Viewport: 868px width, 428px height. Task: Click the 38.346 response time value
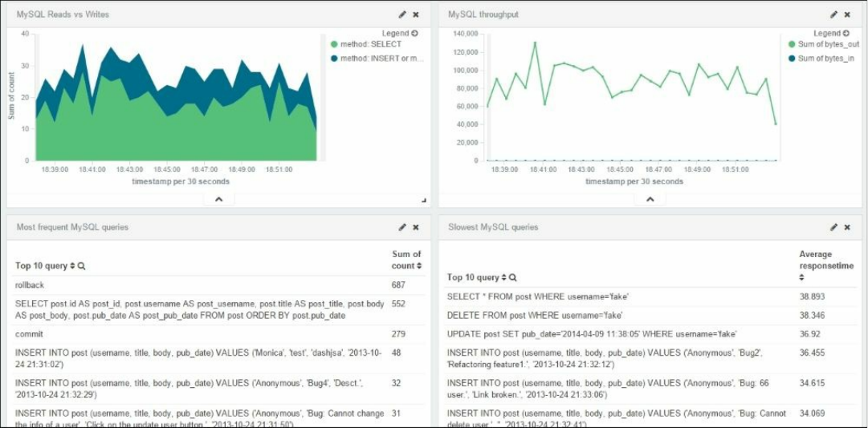812,315
